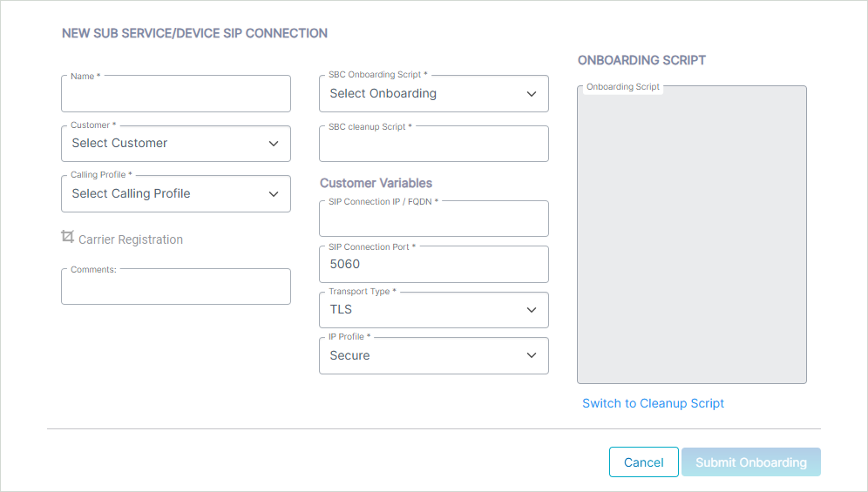Click the IP Profile chevron arrow

(x=532, y=355)
